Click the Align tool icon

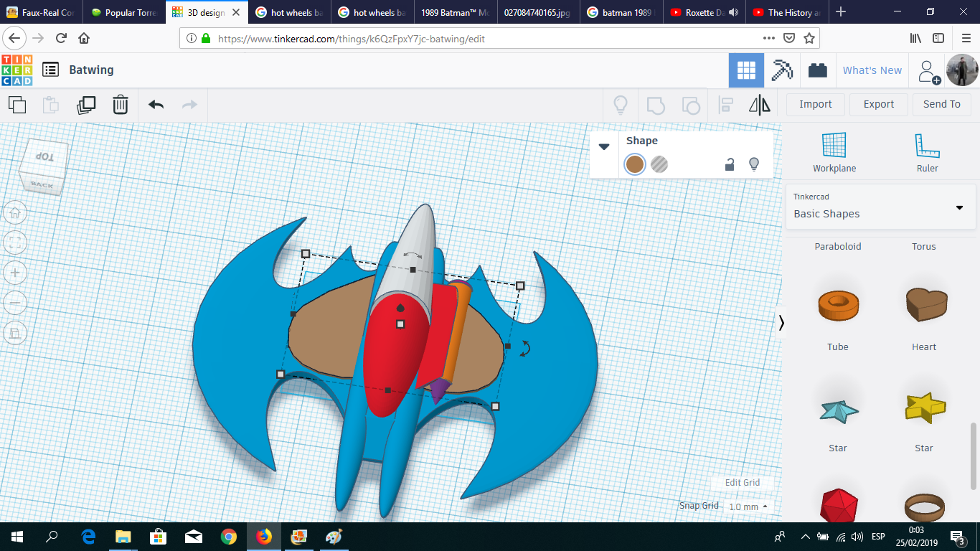coord(726,105)
